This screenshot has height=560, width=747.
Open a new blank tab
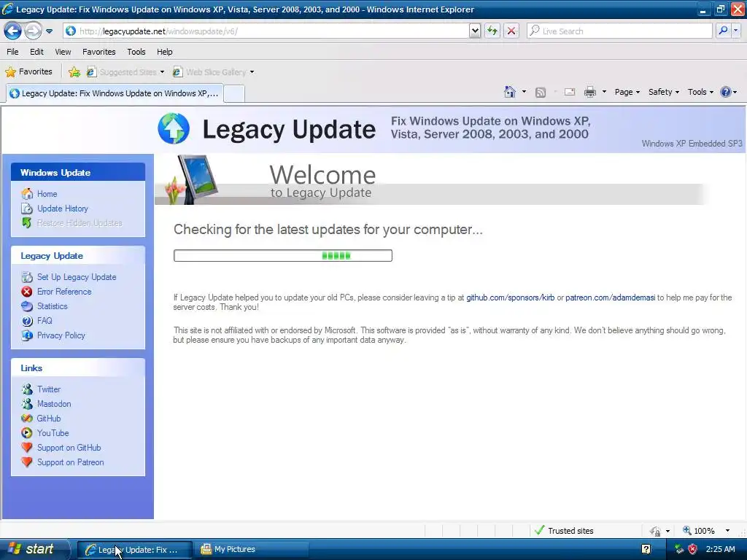[234, 94]
